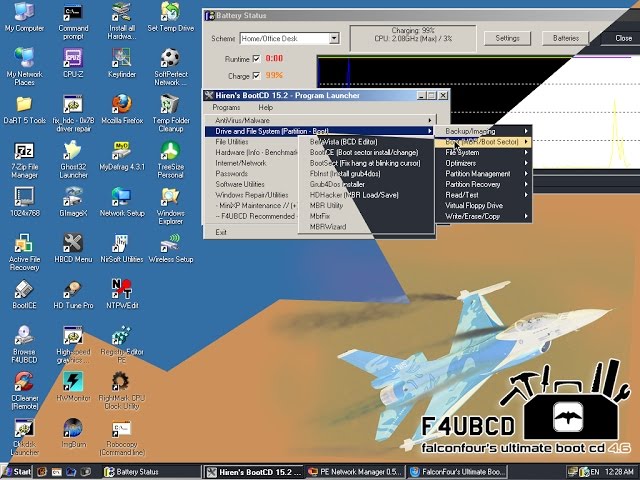This screenshot has height=480, width=640.
Task: Launch CPU-Z from the desktop
Action: pos(73,62)
